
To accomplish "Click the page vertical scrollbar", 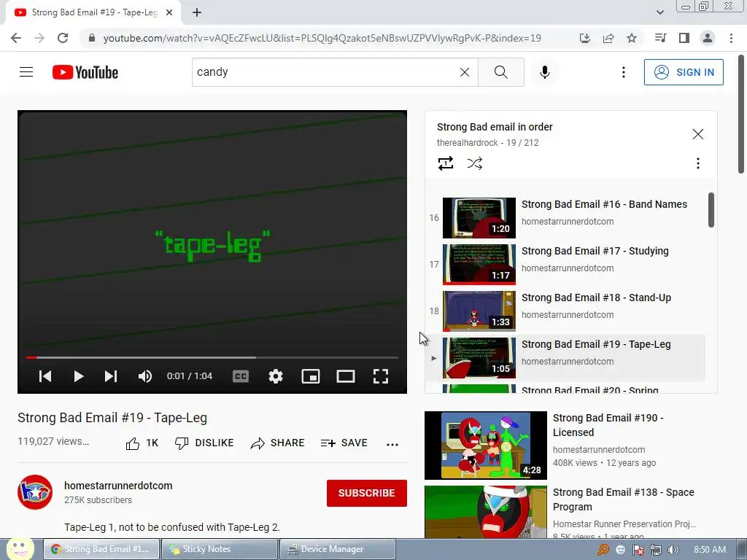I will [x=742, y=114].
